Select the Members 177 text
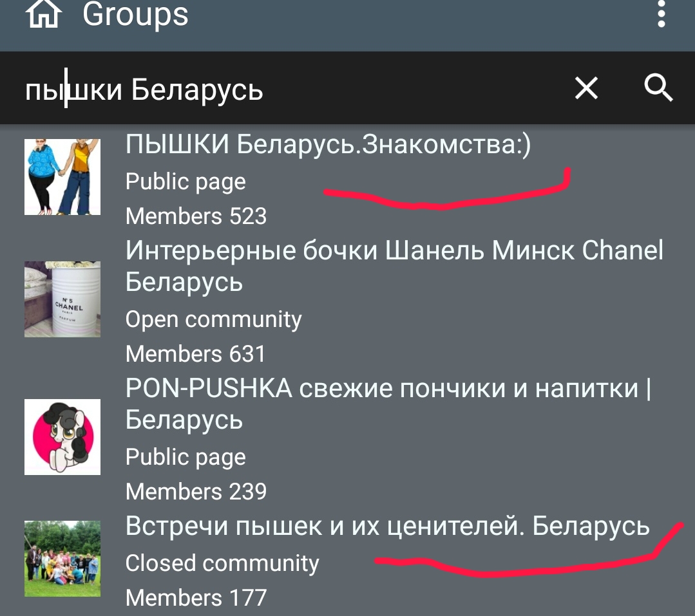 [196, 598]
